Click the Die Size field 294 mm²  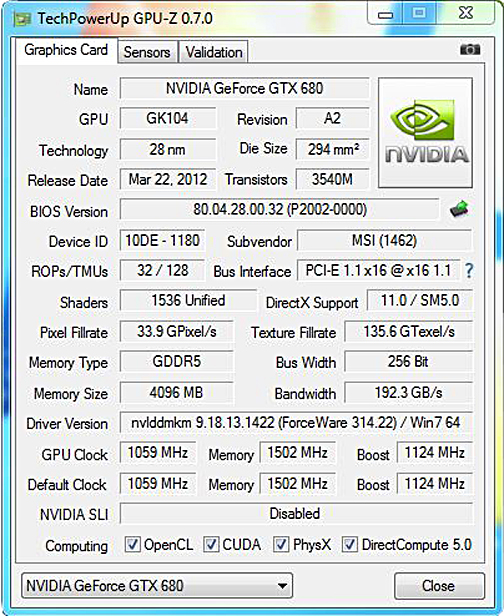pos(332,149)
